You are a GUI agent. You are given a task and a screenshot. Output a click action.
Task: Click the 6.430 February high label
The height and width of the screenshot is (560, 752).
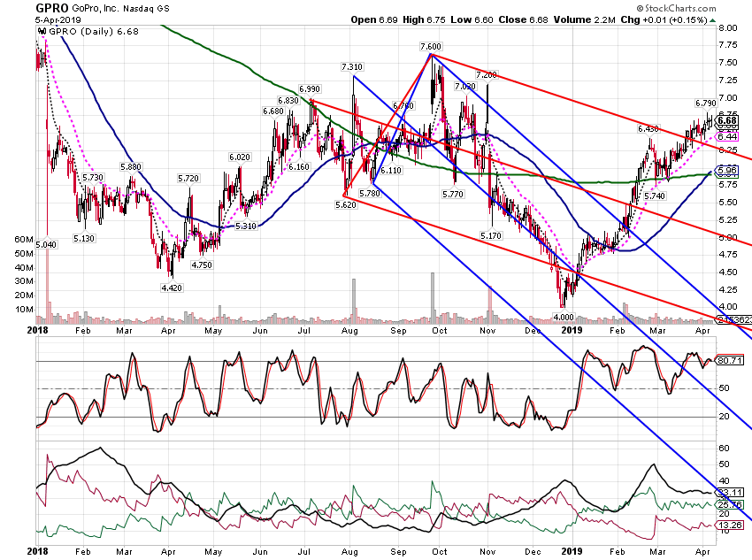648,129
